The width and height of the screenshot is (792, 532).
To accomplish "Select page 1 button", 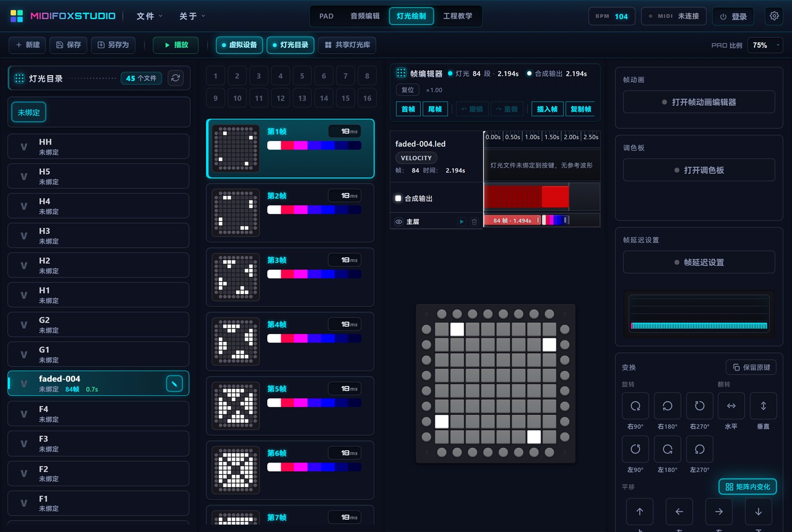I will 215,76.
